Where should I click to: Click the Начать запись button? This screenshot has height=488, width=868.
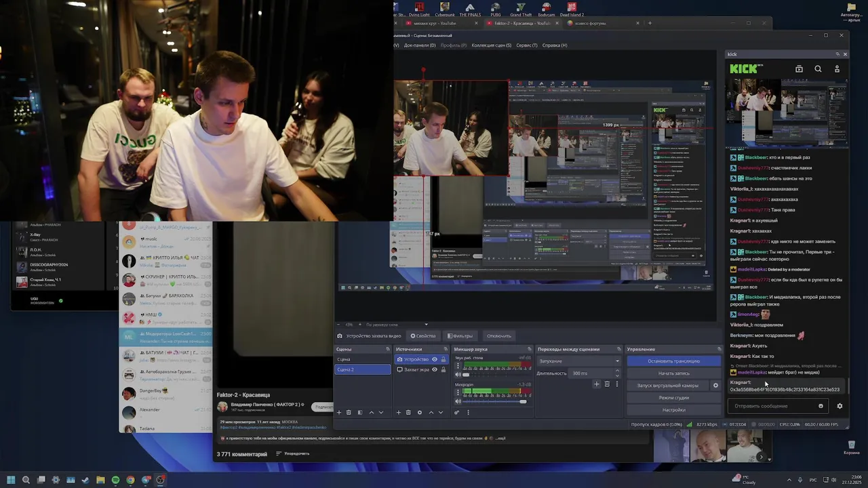point(674,373)
